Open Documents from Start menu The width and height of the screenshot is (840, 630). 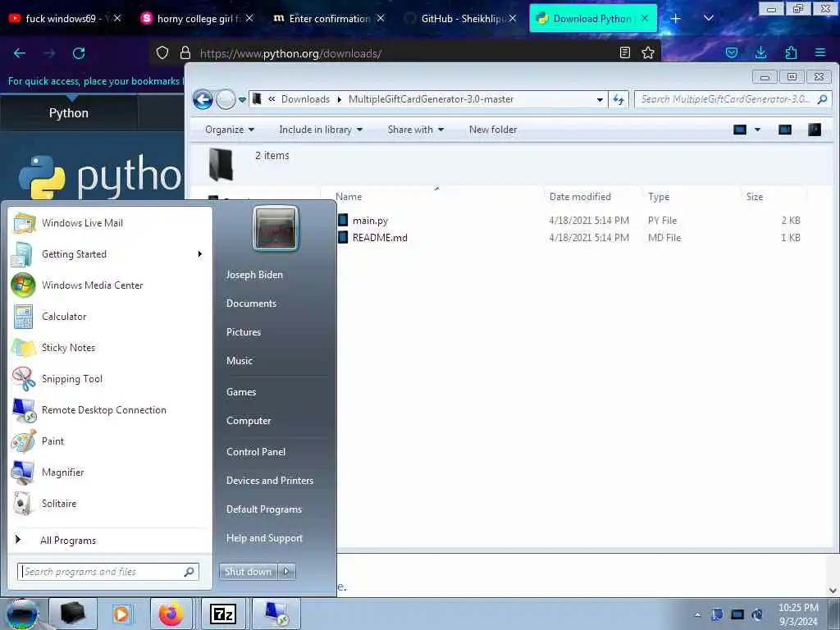pyautogui.click(x=251, y=304)
